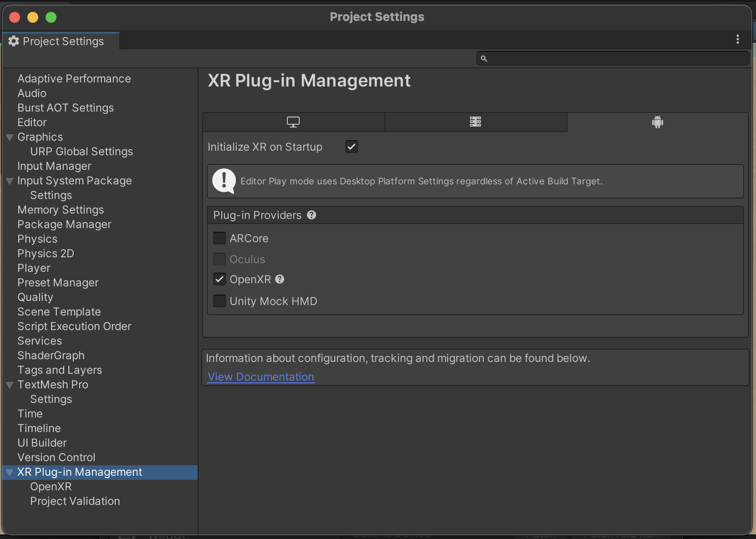Select the Services category

40,341
